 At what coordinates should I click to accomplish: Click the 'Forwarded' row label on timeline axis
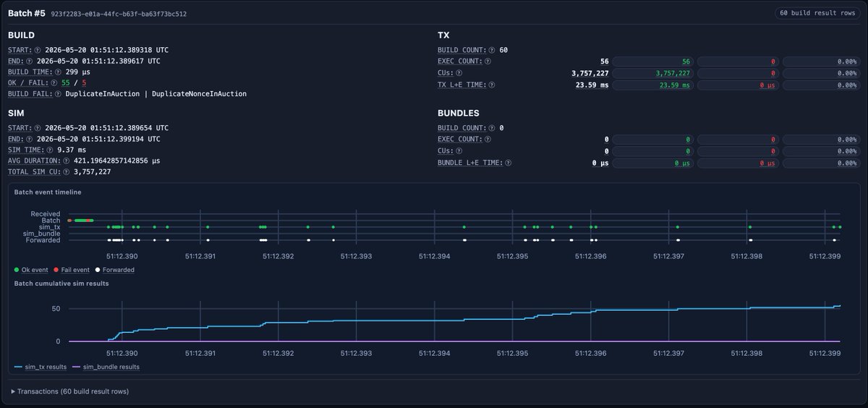[x=45, y=240]
